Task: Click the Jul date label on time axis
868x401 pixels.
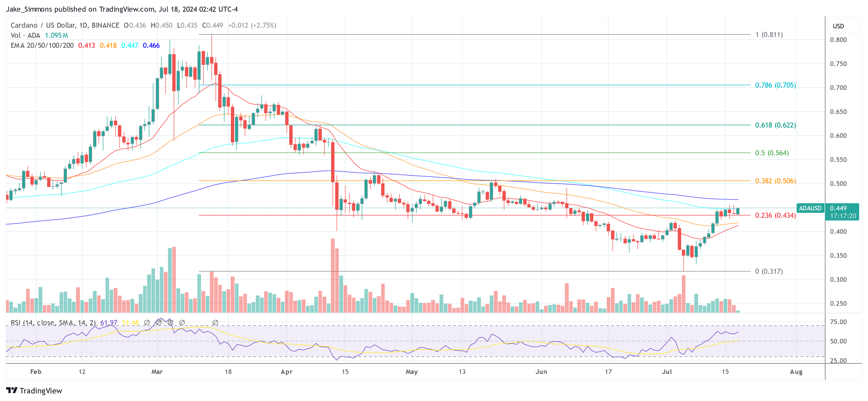Action: click(667, 372)
